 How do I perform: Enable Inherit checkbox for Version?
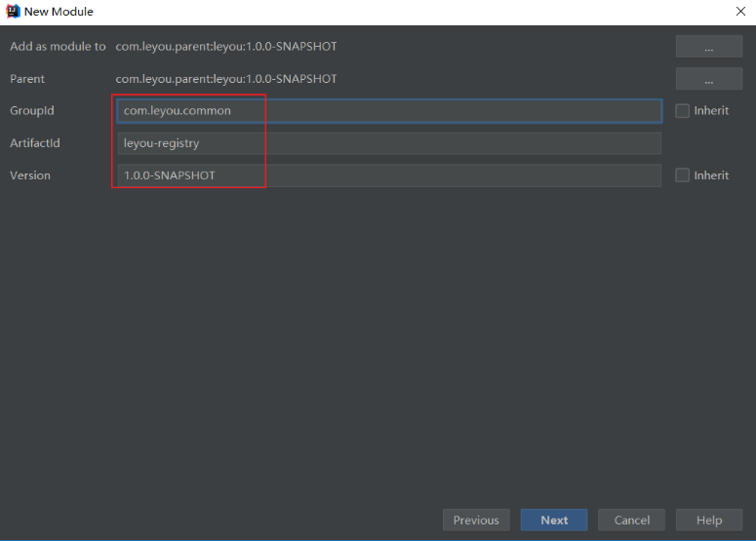coord(682,174)
